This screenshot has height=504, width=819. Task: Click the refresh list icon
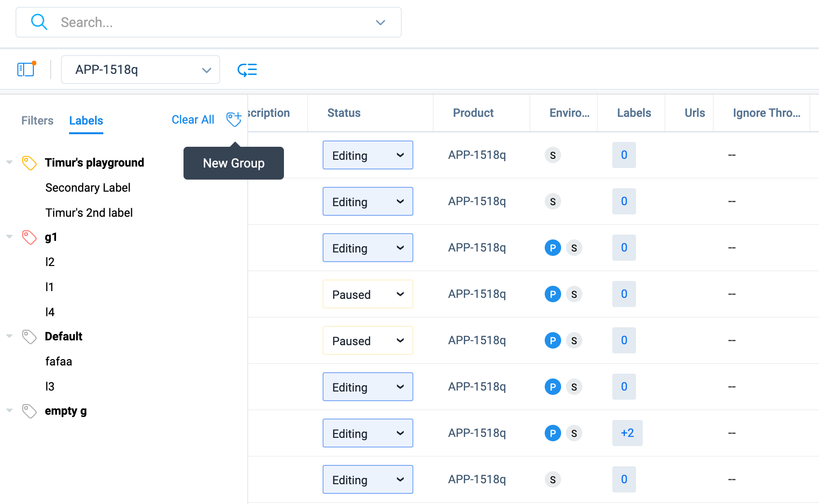click(247, 70)
